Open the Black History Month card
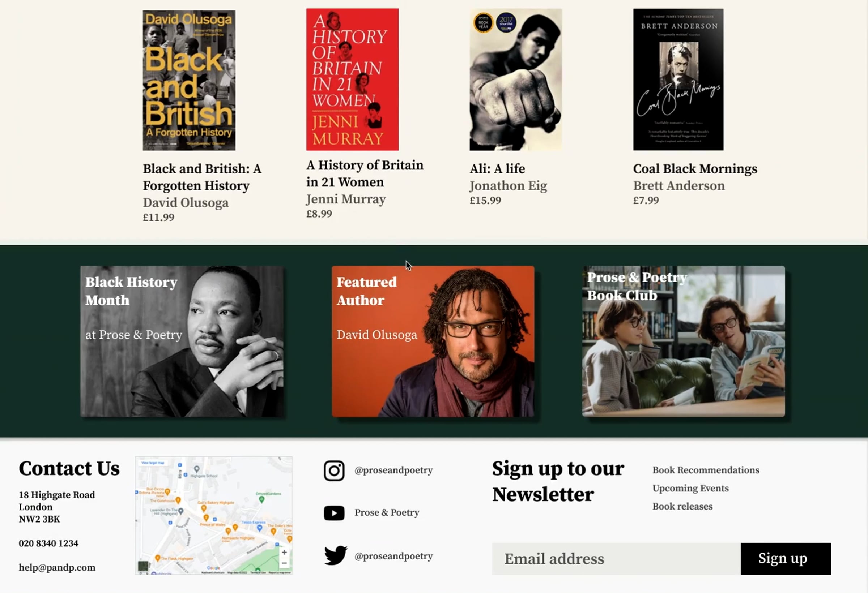The width and height of the screenshot is (868, 593). 182,341
